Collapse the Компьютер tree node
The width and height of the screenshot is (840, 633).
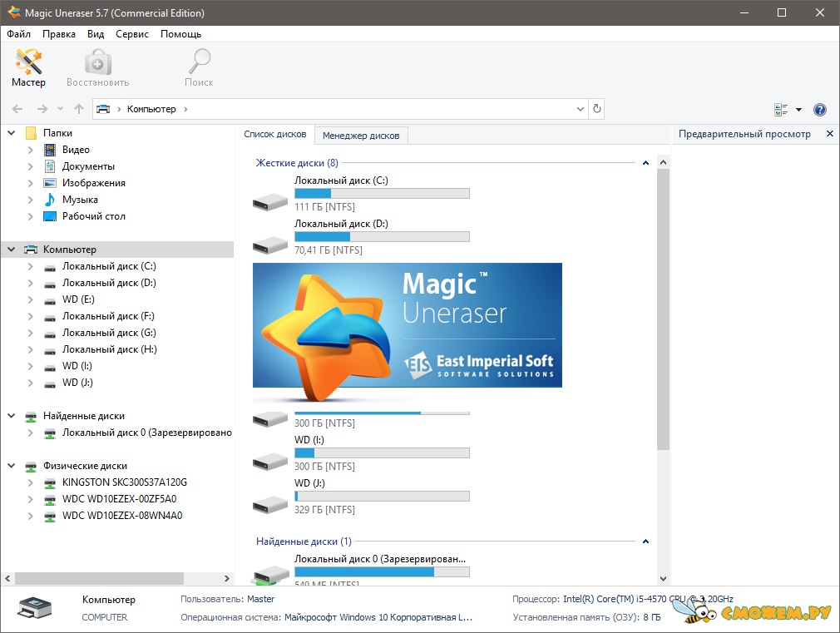pos(12,250)
